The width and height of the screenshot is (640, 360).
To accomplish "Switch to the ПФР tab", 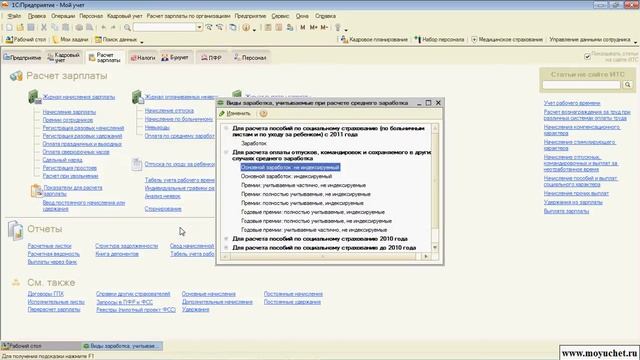I will pyautogui.click(x=211, y=58).
